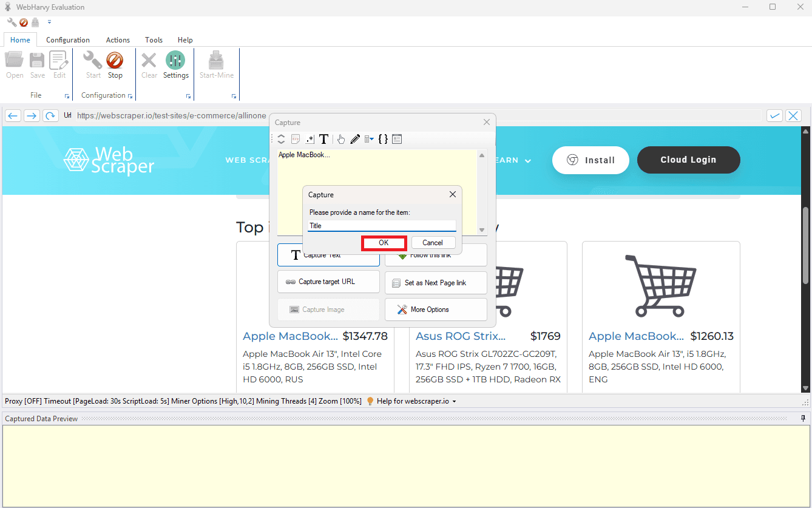Screen dimensions: 812x508
Task: Click the pin icon on Captured Data Preview
Action: [803, 418]
